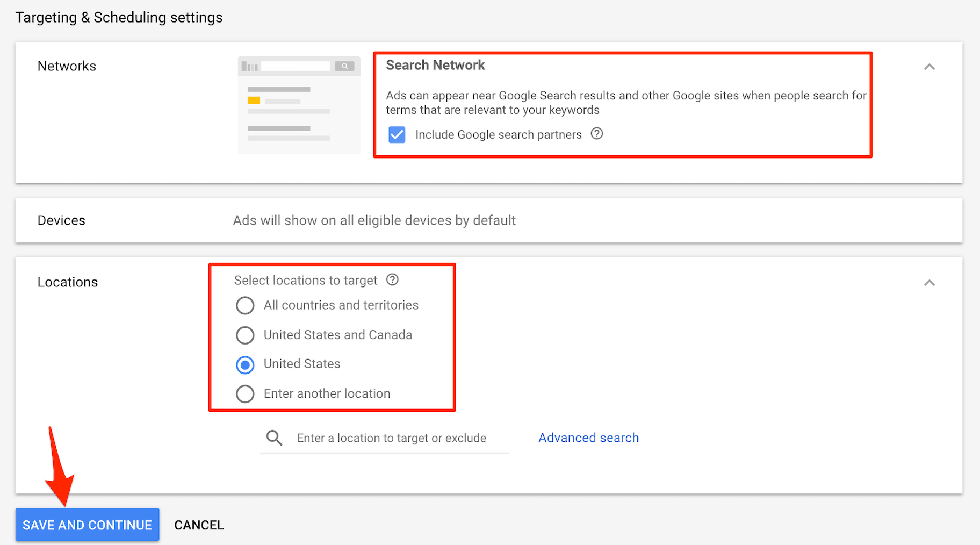The width and height of the screenshot is (980, 545).
Task: Click the Search Network heading
Action: [x=435, y=65]
